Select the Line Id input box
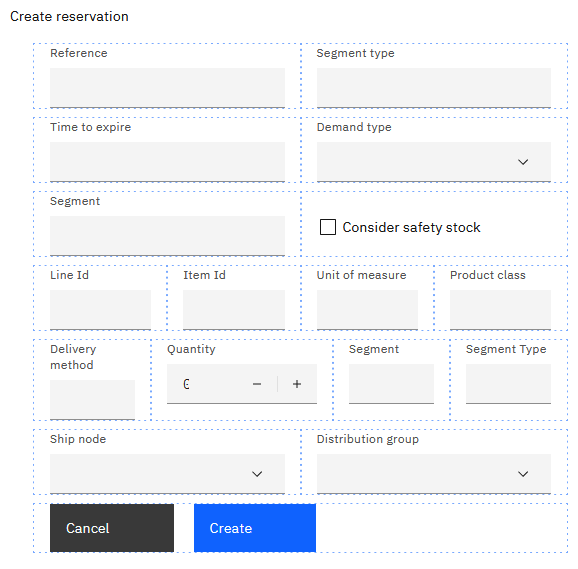The width and height of the screenshot is (578, 569). 100,310
